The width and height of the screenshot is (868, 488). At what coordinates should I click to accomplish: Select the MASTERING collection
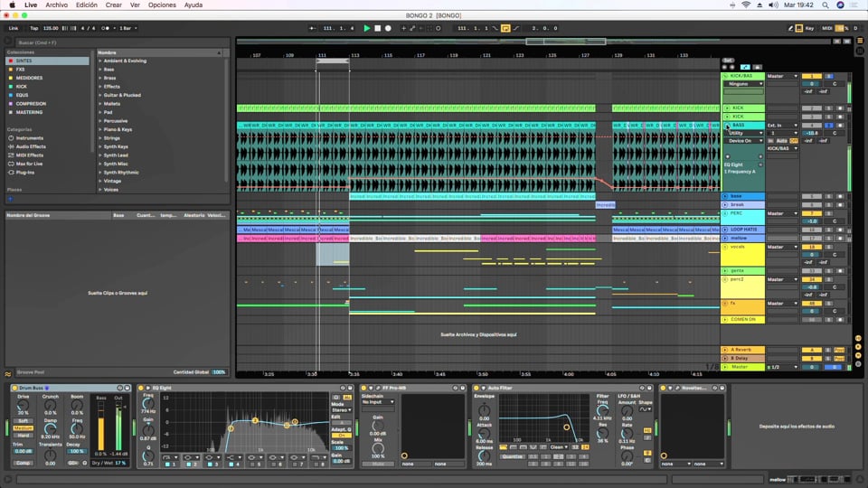[48, 112]
